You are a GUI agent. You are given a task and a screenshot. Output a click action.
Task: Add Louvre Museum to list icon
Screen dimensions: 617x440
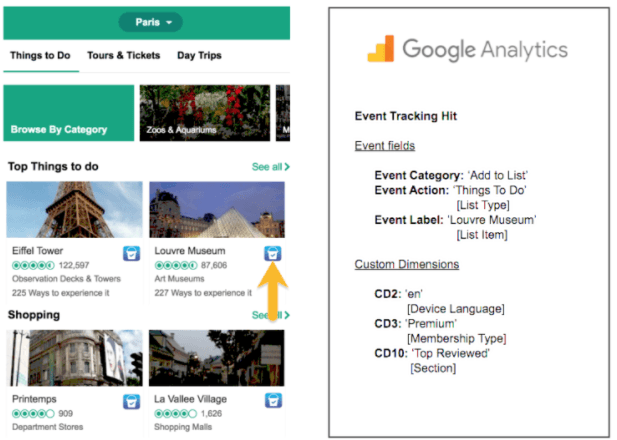coord(273,253)
